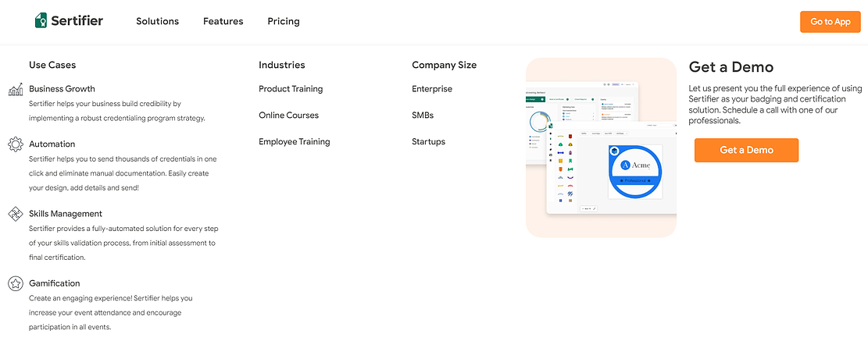Open the Solutions menu
868x352 pixels.
point(157,21)
